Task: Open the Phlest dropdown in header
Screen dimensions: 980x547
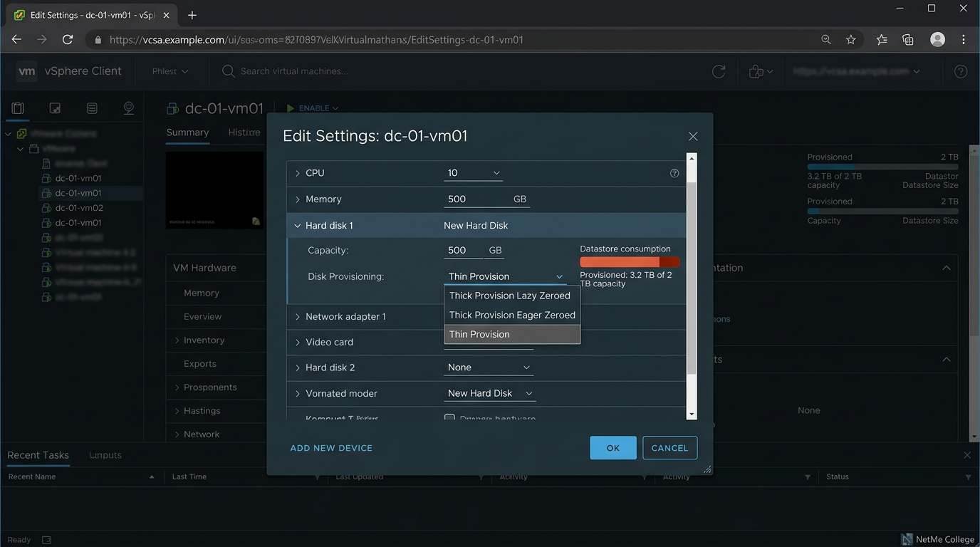Action: coord(170,71)
